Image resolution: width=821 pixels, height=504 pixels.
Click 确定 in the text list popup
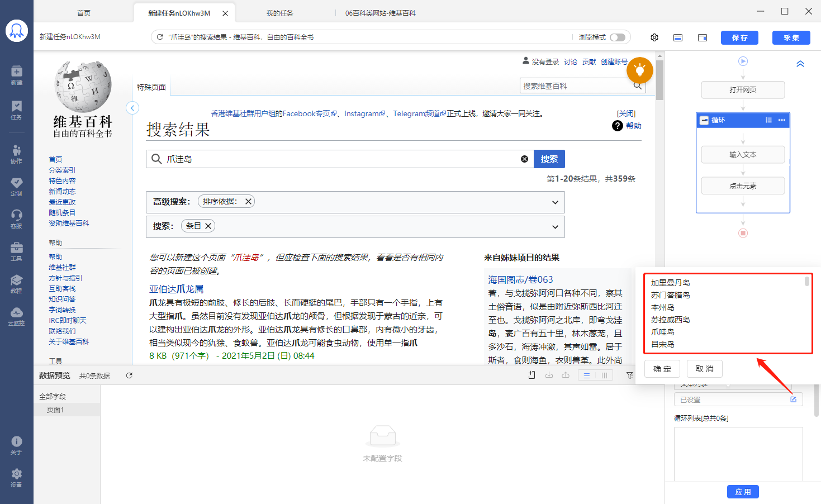click(x=662, y=369)
